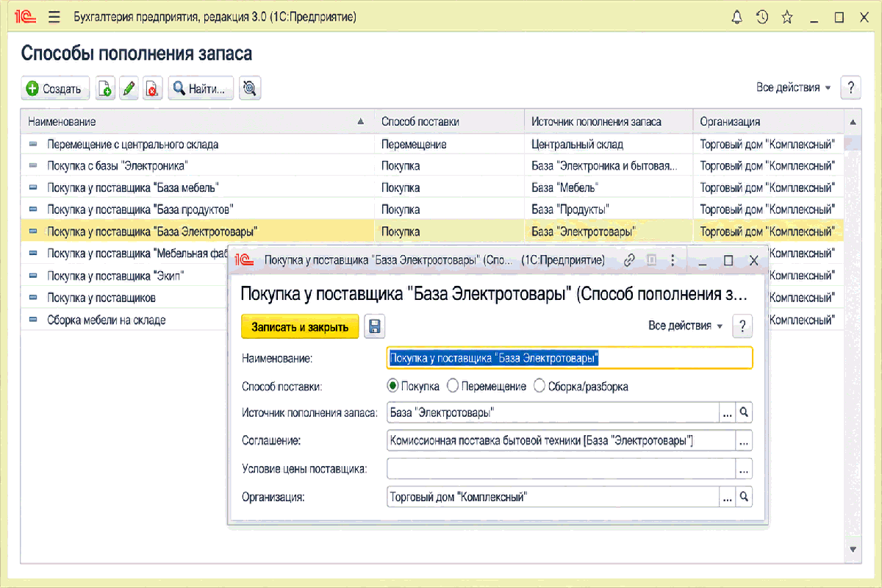Click the floppy disk save icon
The image size is (882, 588).
374,326
